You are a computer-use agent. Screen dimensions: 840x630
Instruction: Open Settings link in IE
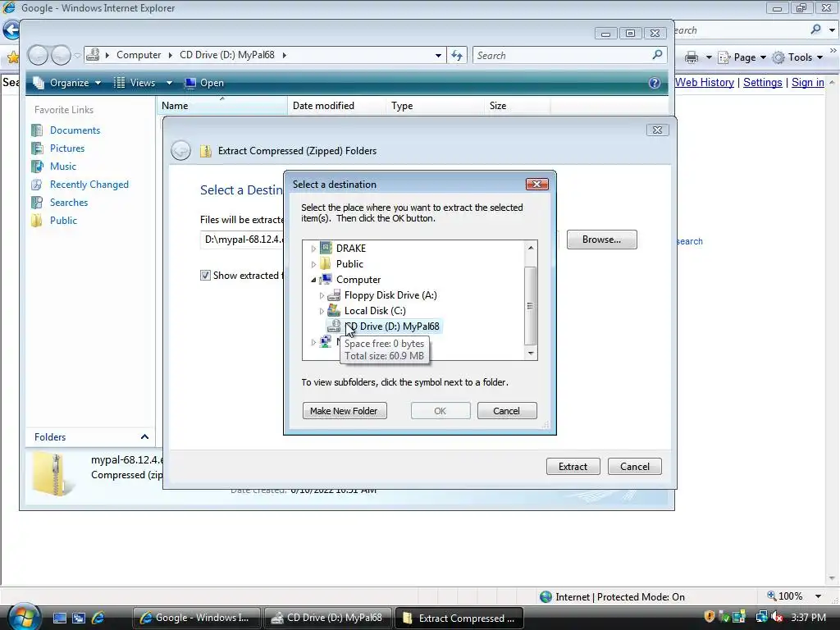click(x=763, y=83)
